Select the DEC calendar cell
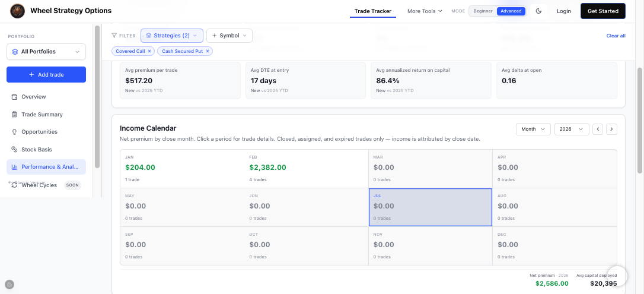 (x=554, y=245)
